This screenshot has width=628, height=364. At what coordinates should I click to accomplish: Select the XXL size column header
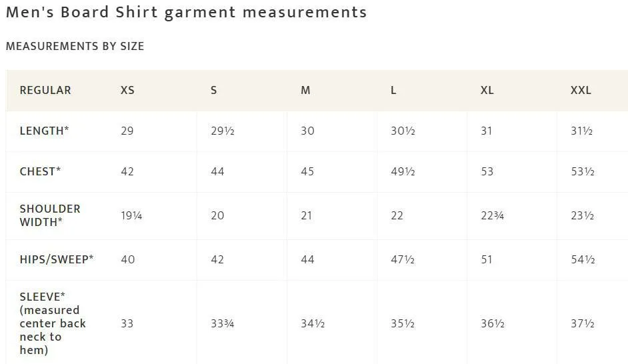click(581, 91)
